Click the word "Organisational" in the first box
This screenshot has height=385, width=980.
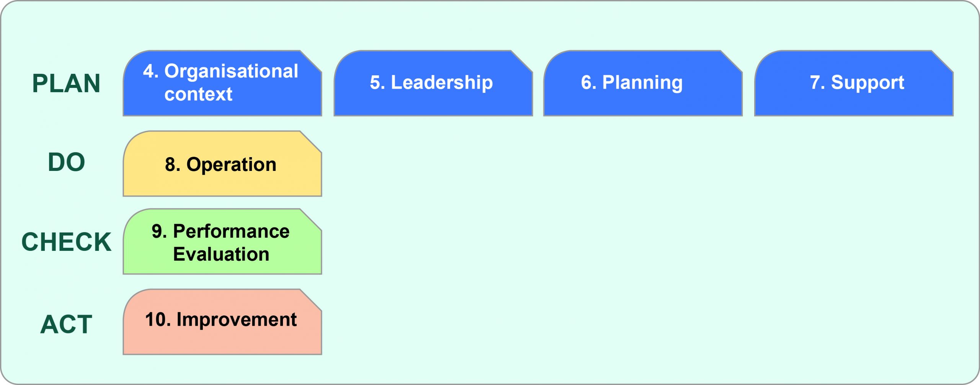click(231, 71)
